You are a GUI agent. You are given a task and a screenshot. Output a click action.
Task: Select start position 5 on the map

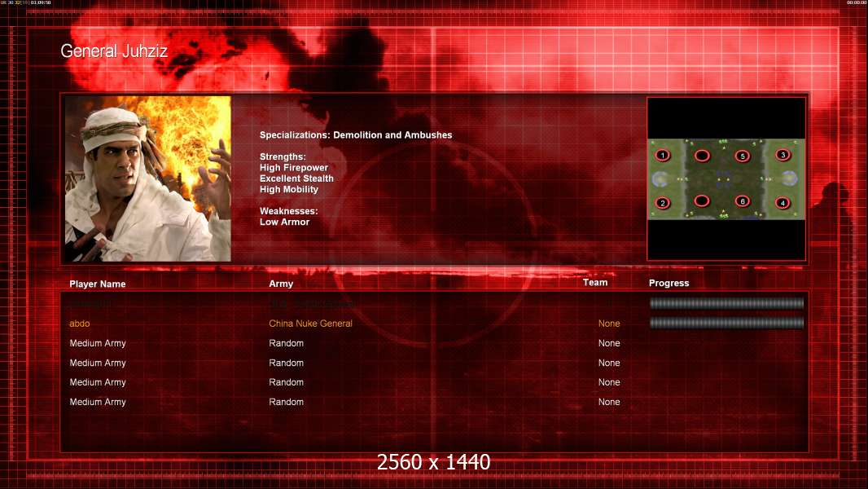click(x=743, y=156)
